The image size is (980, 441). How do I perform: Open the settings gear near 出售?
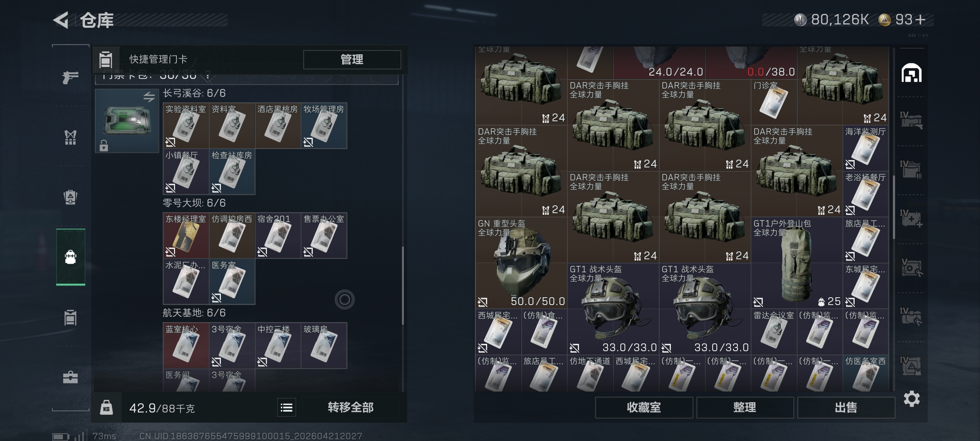pyautogui.click(x=911, y=399)
